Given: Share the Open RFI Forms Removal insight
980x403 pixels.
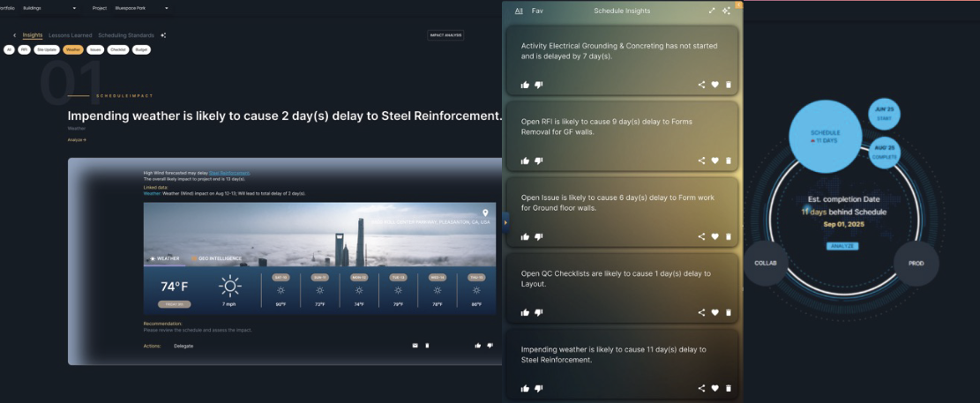Looking at the screenshot, I should (701, 160).
